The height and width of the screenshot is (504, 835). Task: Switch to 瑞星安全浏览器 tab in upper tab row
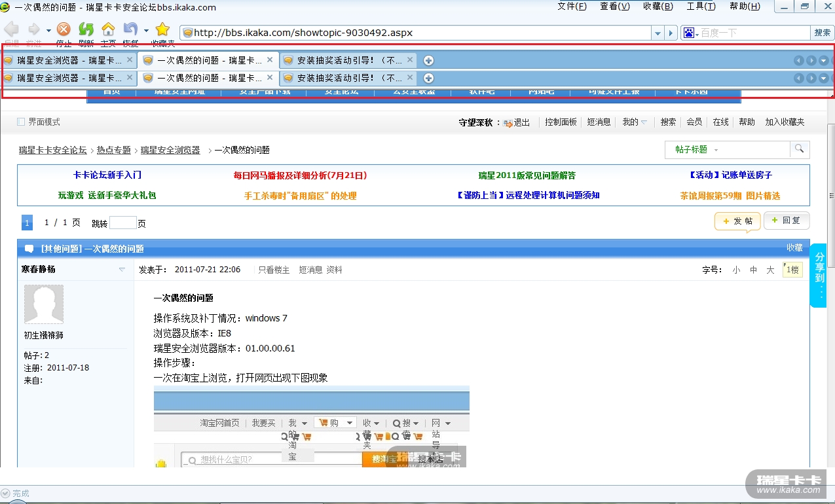pos(69,60)
